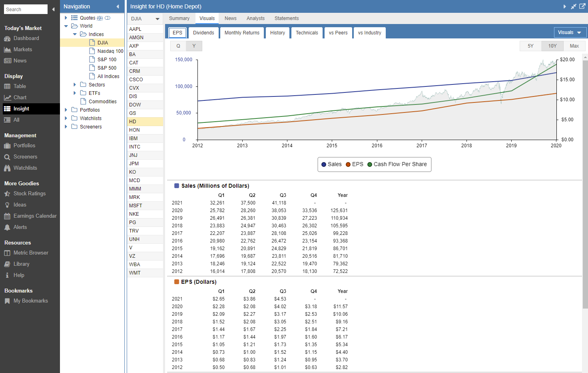Open S&P 500 index in tree
The image size is (588, 373).
point(103,68)
